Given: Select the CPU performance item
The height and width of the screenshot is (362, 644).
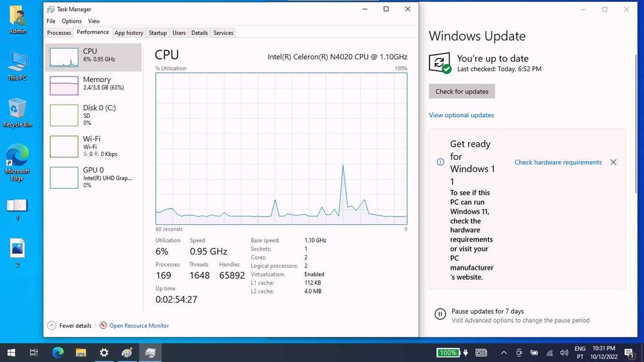Looking at the screenshot, I should click(93, 57).
